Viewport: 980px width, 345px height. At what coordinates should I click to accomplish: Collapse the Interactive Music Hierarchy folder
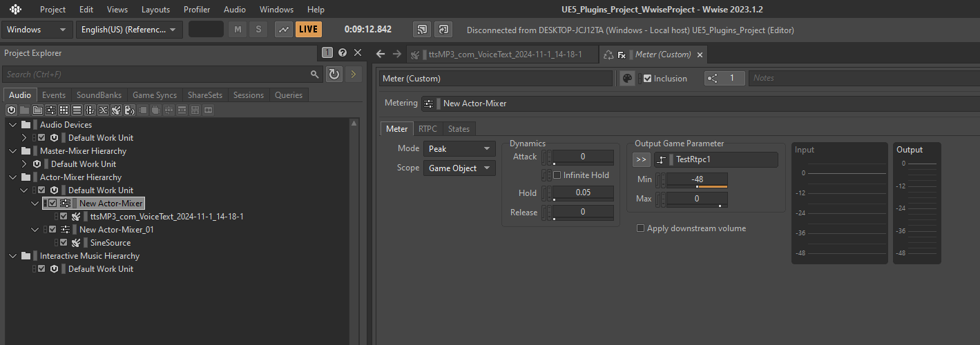point(13,256)
